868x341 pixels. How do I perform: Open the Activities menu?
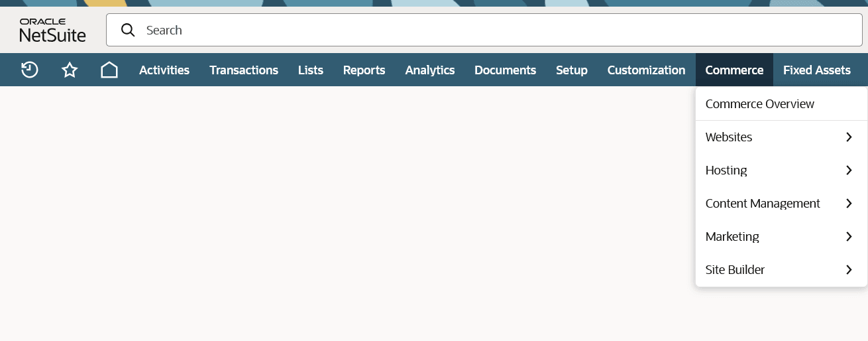pyautogui.click(x=164, y=70)
